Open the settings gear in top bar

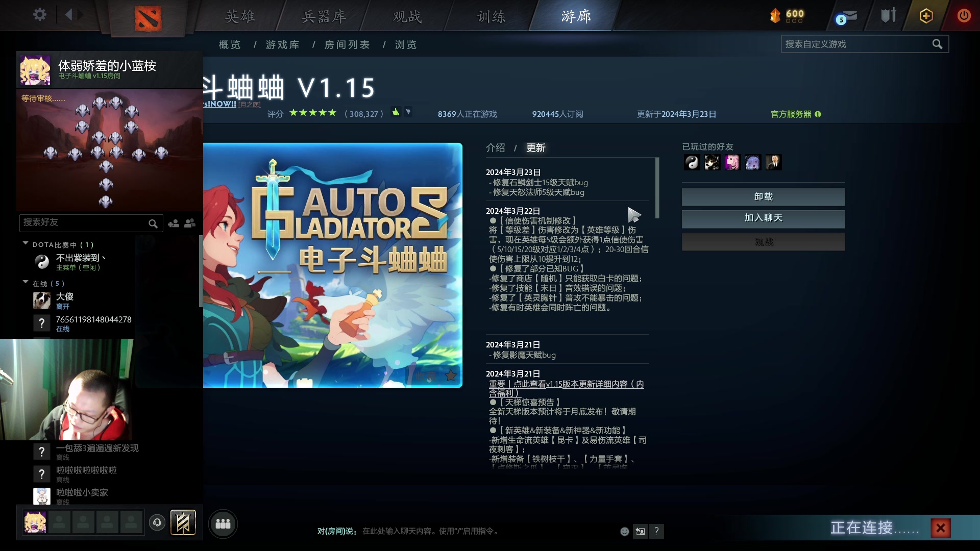(x=39, y=15)
